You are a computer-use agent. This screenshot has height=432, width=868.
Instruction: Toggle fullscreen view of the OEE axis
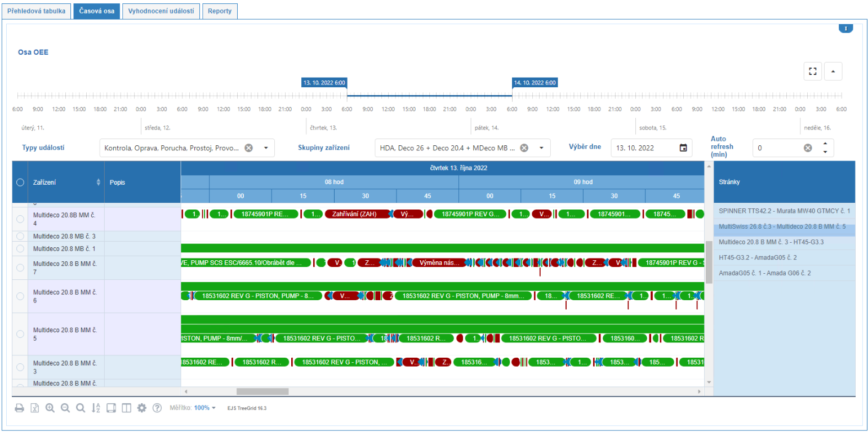pos(812,72)
